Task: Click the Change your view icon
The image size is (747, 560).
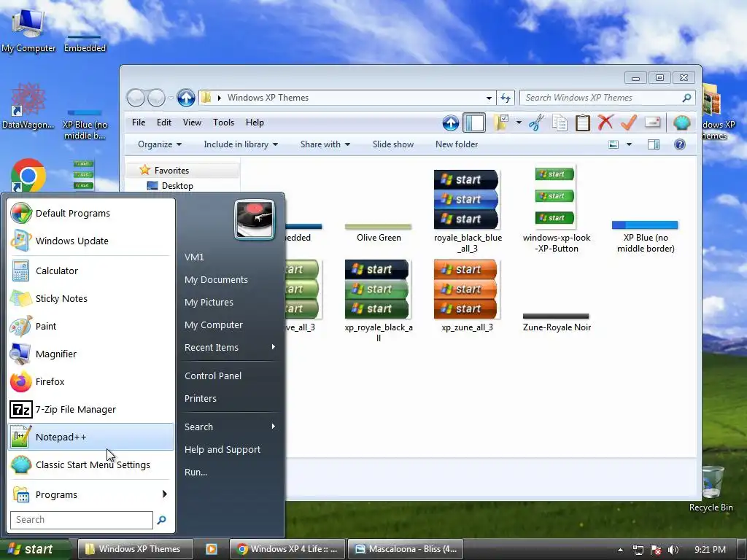Action: [x=614, y=144]
